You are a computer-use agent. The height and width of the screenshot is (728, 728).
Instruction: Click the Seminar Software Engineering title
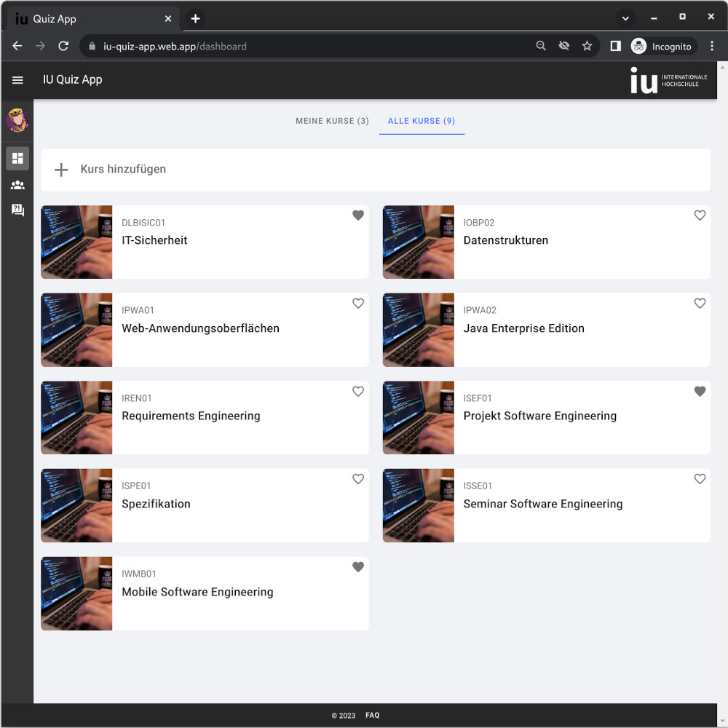tap(543, 504)
